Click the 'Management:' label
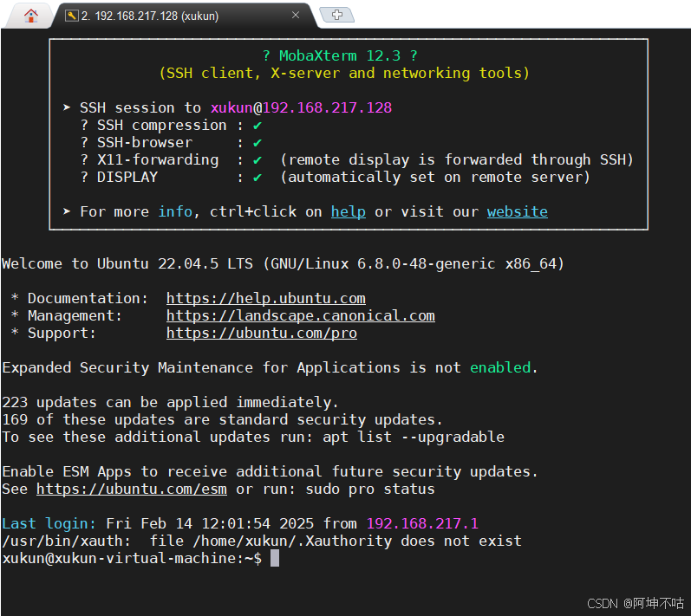Screen dimensions: 691x616 pyautogui.click(x=75, y=315)
